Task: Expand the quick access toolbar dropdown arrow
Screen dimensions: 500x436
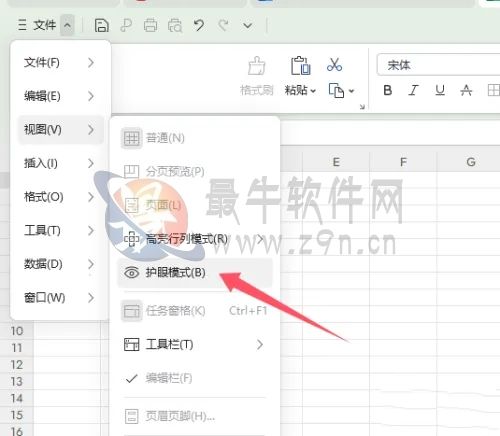Action: tap(248, 25)
